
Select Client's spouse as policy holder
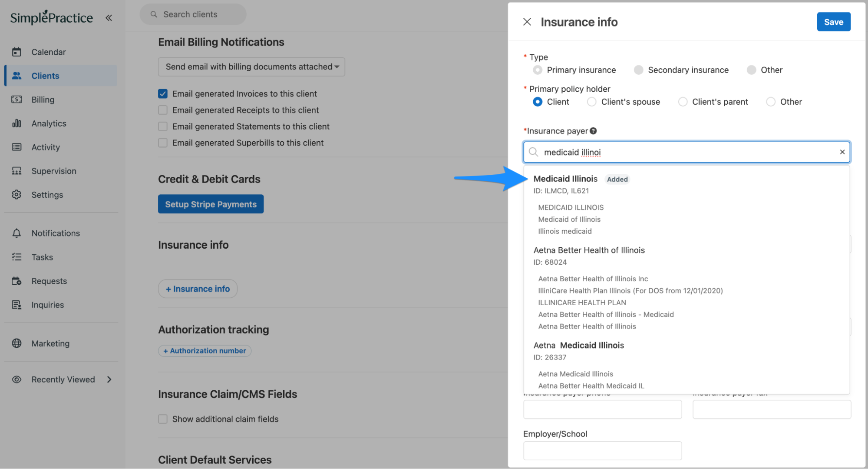[x=591, y=102]
